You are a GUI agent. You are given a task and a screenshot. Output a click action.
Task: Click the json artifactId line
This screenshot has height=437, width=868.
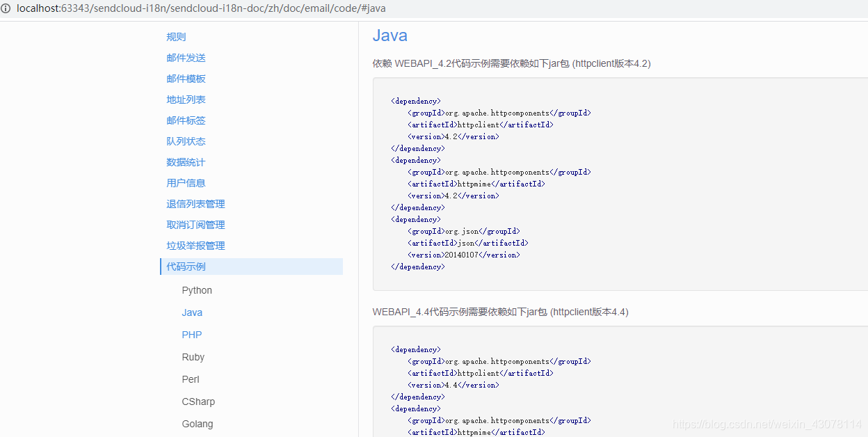[468, 243]
